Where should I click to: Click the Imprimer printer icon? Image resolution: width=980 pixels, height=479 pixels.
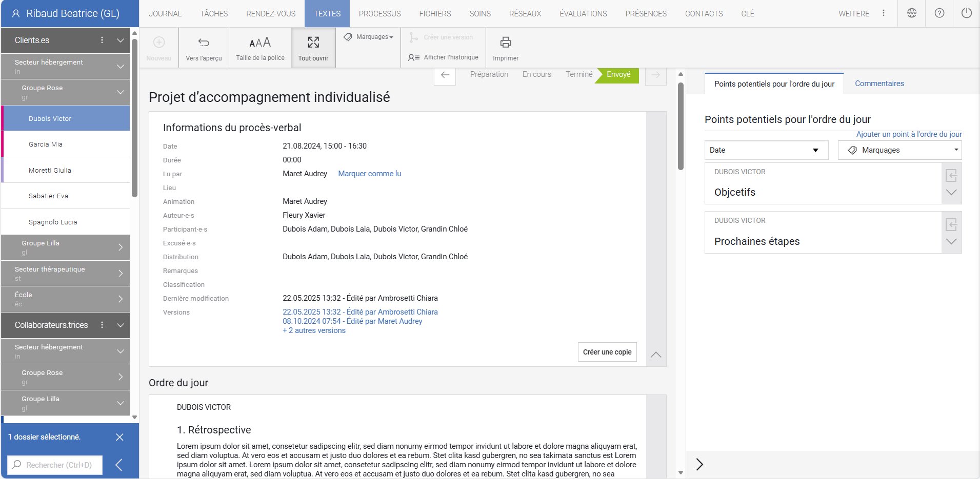[505, 43]
